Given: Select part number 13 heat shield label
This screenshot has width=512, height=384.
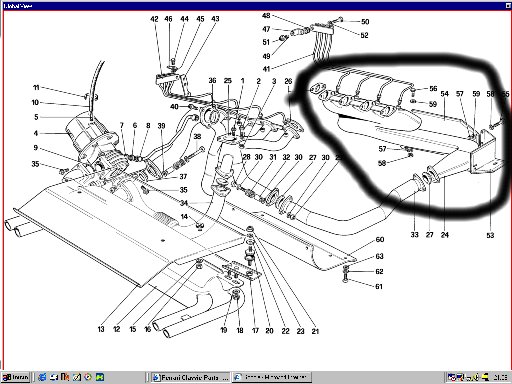Looking at the screenshot, I should click(x=101, y=329).
